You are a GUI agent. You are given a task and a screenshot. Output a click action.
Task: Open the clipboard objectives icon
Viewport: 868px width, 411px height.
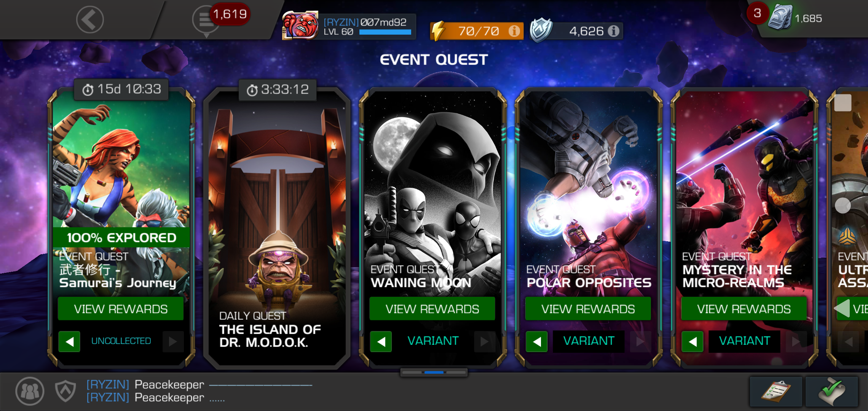[x=776, y=392]
